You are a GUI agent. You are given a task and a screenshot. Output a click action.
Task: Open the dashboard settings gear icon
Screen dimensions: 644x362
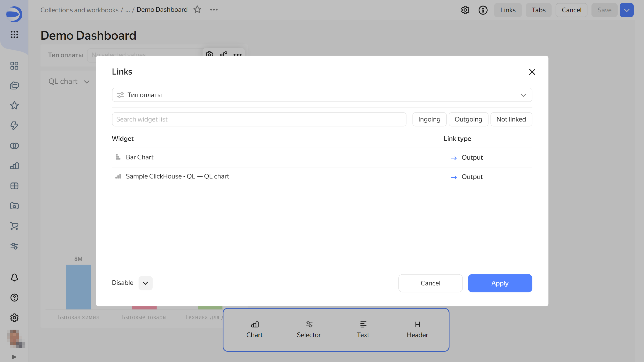[465, 10]
